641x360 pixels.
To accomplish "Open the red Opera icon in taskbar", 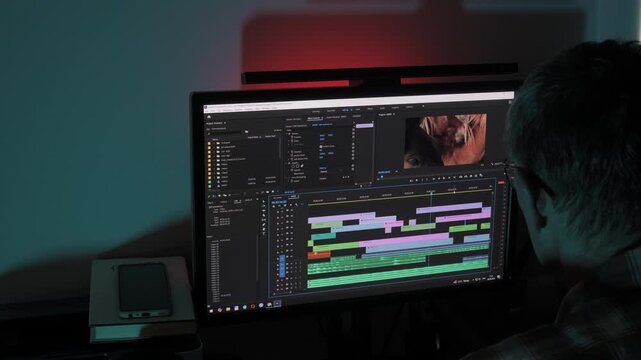I will point(253,306).
